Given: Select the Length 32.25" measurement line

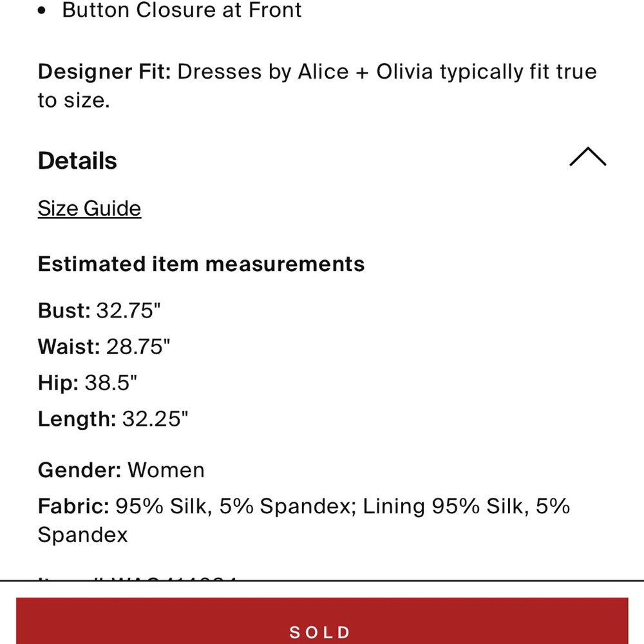Looking at the screenshot, I should (x=113, y=419).
